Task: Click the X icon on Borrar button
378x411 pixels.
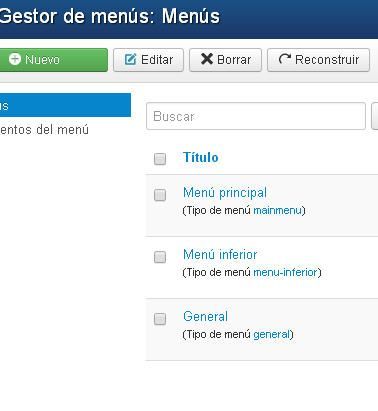Action: [x=207, y=59]
